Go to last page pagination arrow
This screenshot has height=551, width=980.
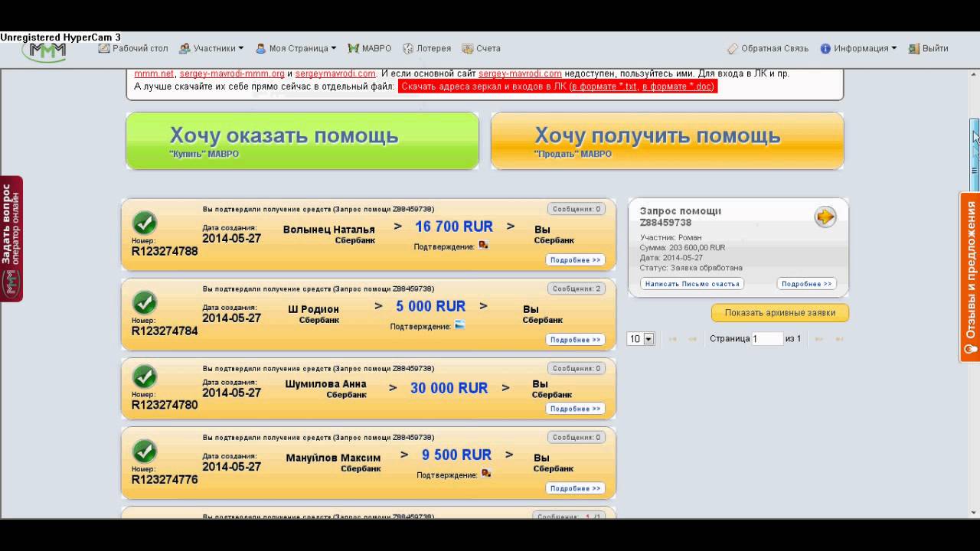(839, 338)
